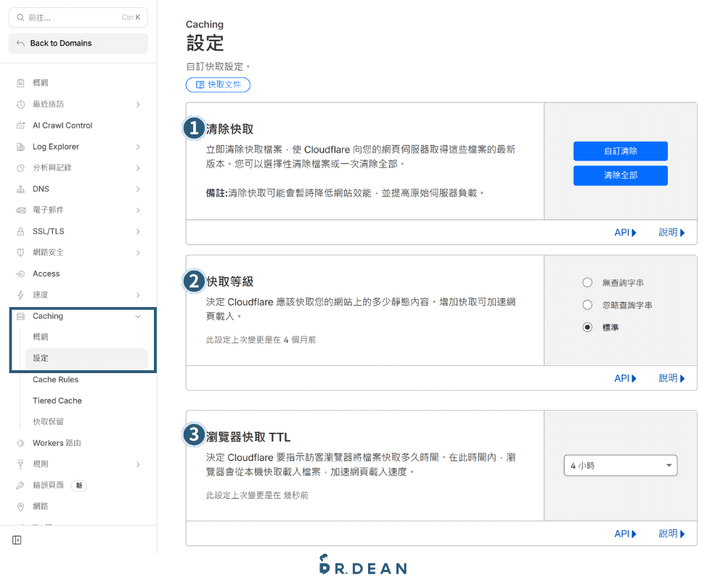726x588 pixels.
Task: Expand the 規則 section chevron
Action: [138, 465]
